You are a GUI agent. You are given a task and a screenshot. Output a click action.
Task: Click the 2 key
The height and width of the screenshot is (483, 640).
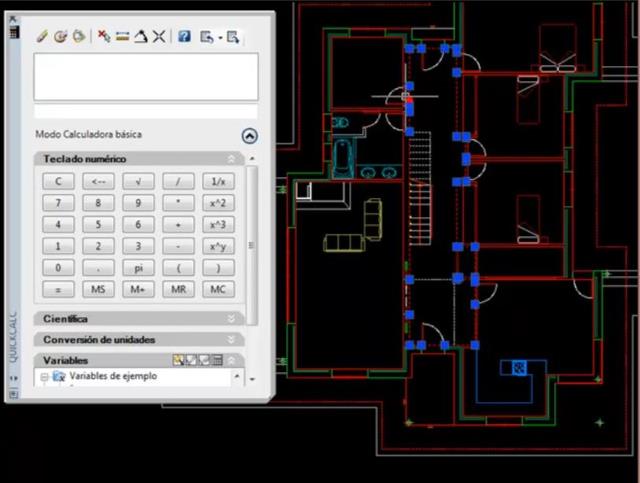pos(98,246)
